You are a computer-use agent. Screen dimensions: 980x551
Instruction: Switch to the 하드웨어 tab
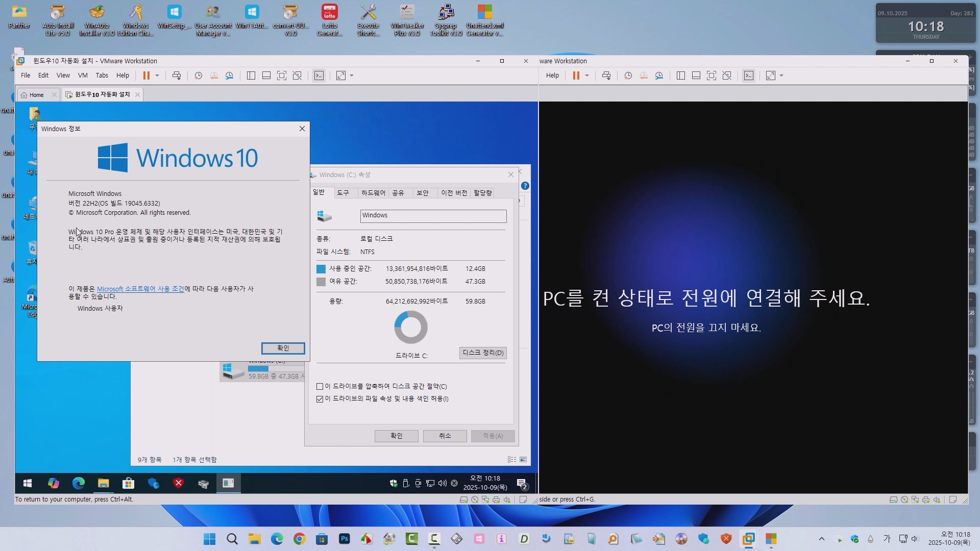(373, 193)
